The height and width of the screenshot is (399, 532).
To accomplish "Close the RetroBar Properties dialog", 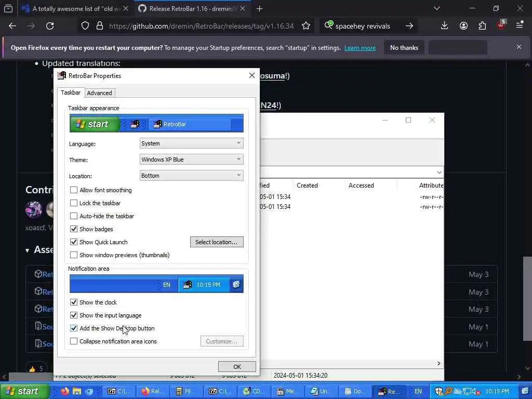I will (252, 75).
